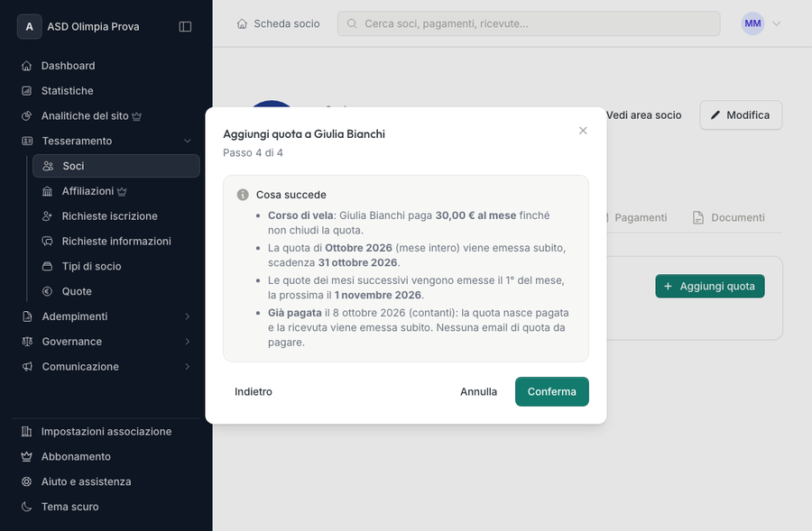The image size is (812, 531).
Task: Open Affiliazioni bank icon
Action: point(47,191)
